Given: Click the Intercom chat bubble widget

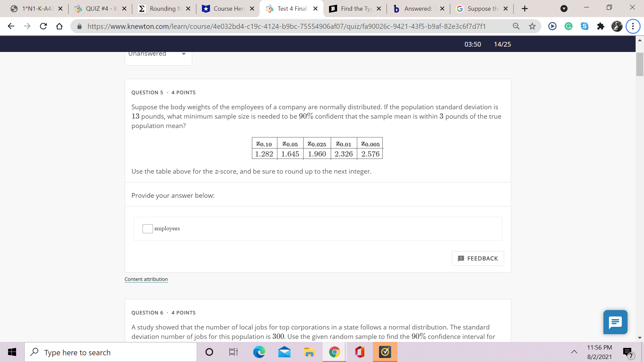Looking at the screenshot, I should coord(615,322).
